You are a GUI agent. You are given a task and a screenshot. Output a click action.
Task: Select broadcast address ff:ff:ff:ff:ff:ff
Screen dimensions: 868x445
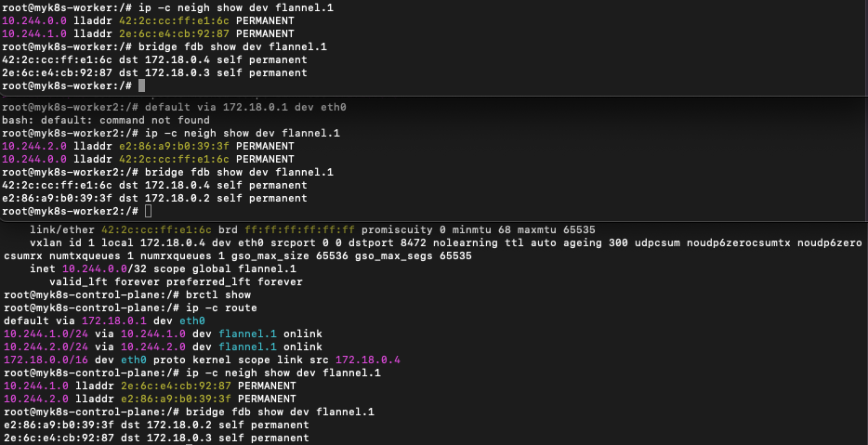pos(299,229)
